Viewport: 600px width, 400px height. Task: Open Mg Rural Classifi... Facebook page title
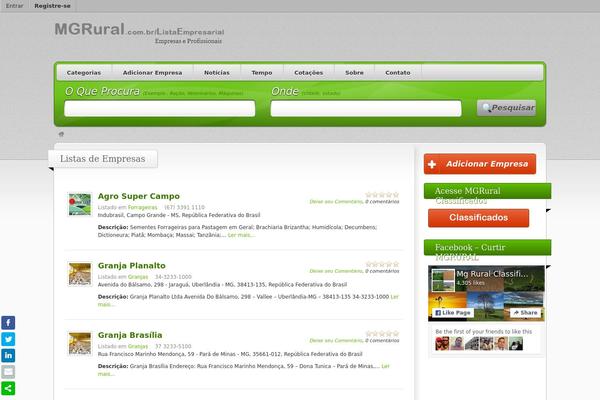492,274
